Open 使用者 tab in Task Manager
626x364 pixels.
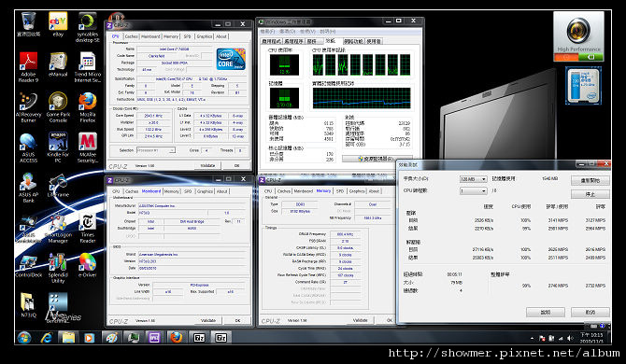[x=374, y=41]
